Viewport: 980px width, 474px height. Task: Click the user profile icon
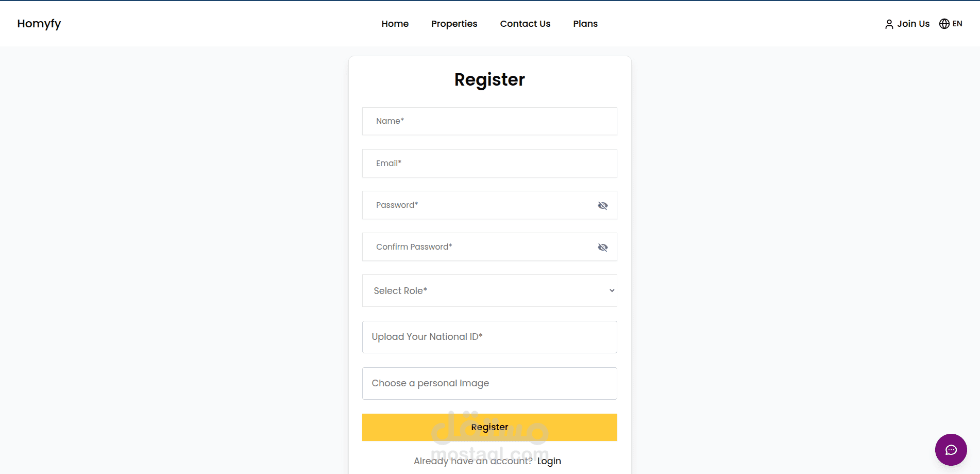click(889, 24)
